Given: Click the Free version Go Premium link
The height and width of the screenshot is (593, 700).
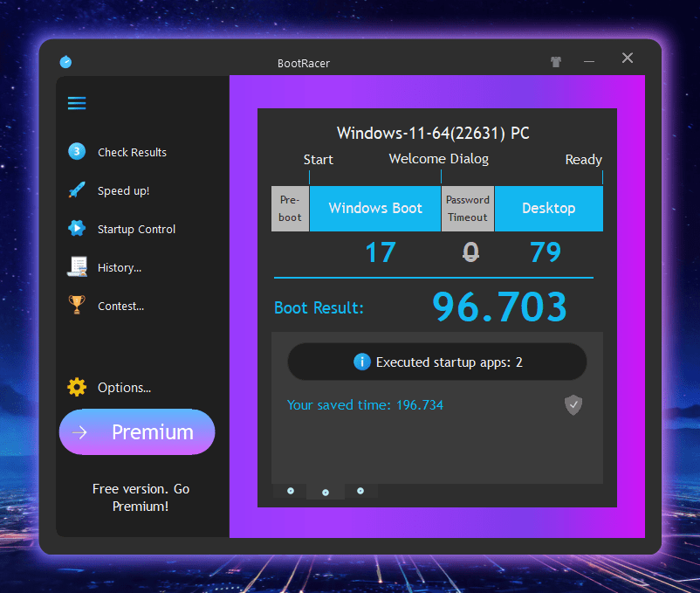Looking at the screenshot, I should point(141,498).
